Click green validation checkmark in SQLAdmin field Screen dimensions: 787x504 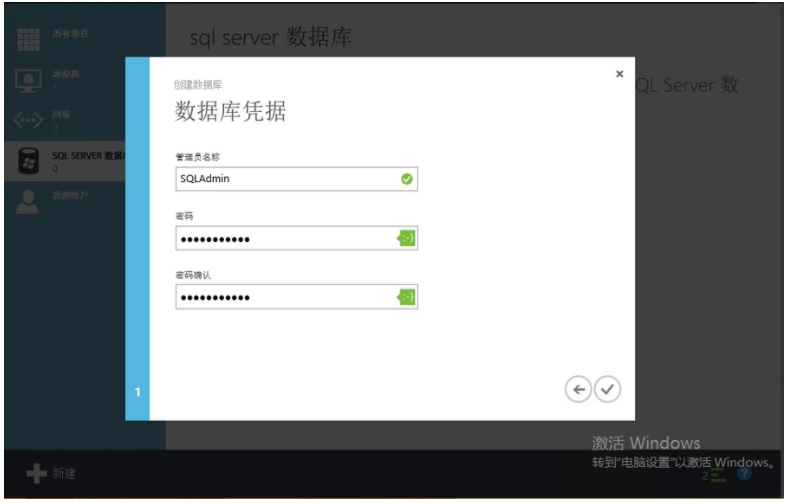pyautogui.click(x=407, y=179)
